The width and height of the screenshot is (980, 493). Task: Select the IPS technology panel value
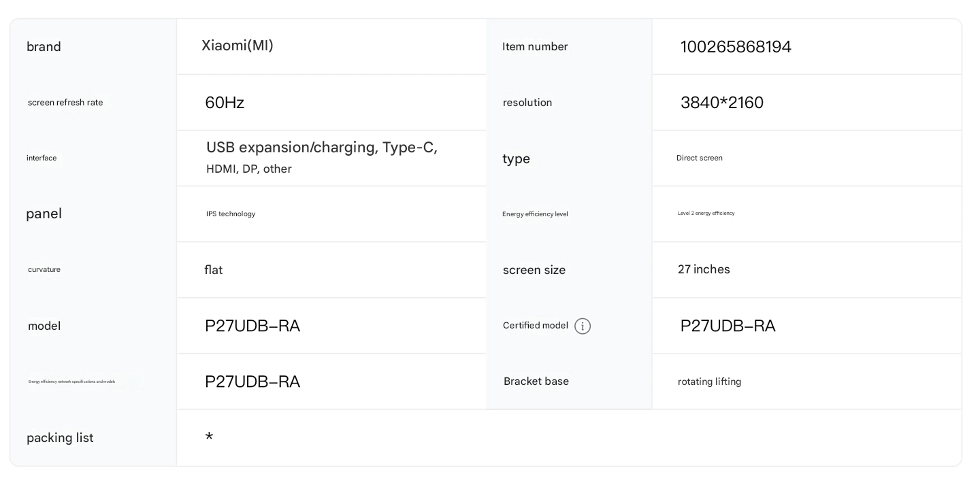pyautogui.click(x=231, y=214)
